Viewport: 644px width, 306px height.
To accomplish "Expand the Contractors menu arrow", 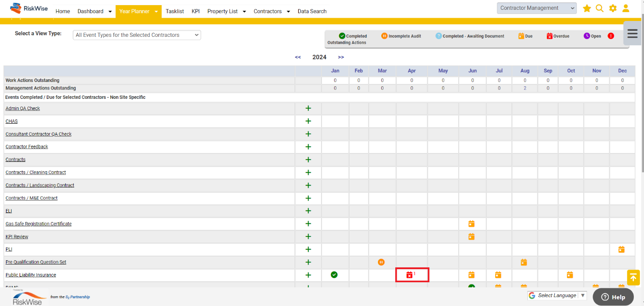I will click(x=288, y=12).
